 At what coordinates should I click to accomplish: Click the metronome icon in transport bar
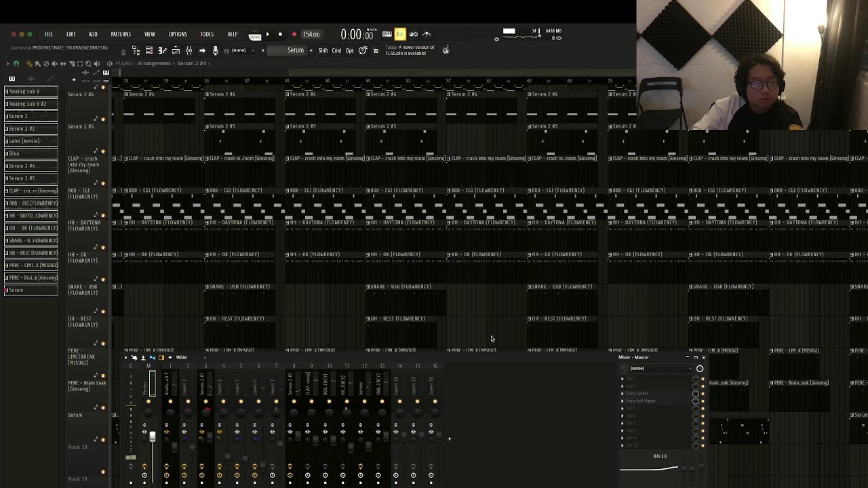(x=427, y=34)
